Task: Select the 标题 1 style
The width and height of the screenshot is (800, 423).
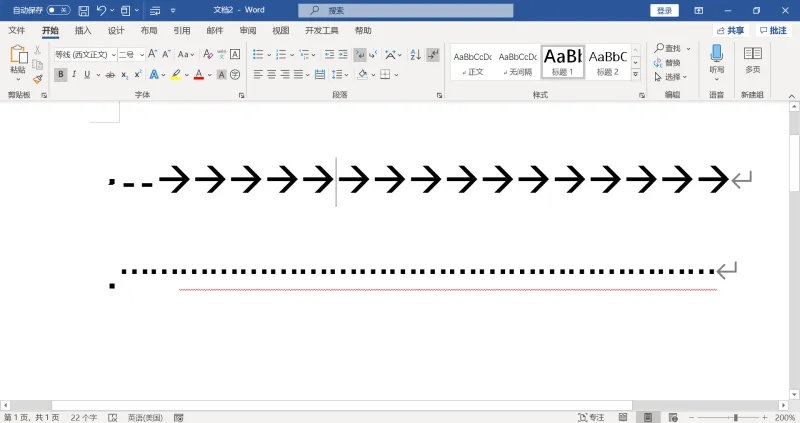Action: coord(563,62)
